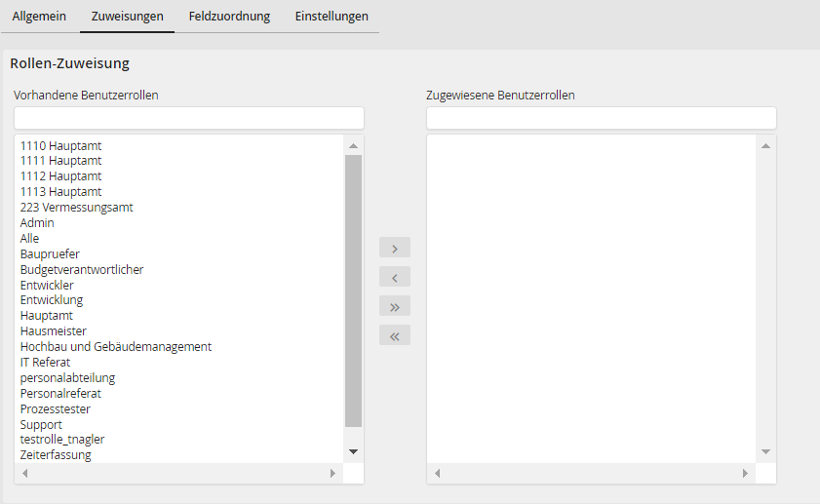Pick Hochbau und Gebäudemanagement role
This screenshot has height=504, width=820.
coord(115,347)
